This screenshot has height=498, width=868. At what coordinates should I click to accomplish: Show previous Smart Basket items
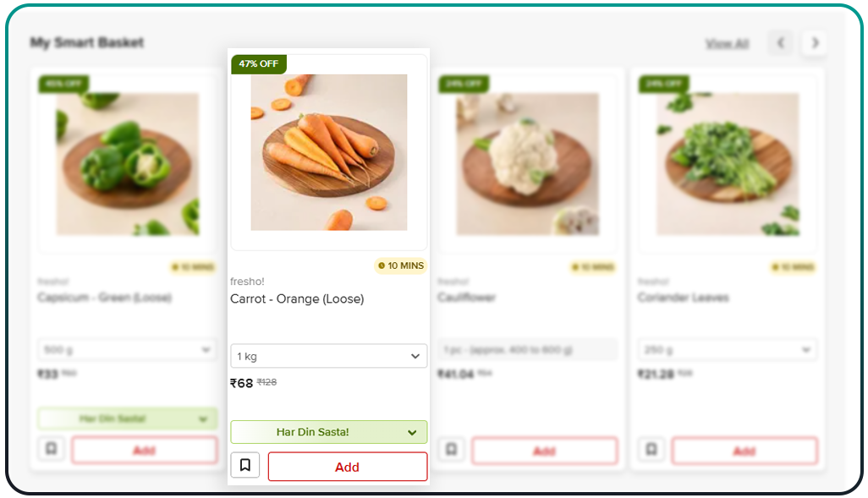tap(780, 43)
